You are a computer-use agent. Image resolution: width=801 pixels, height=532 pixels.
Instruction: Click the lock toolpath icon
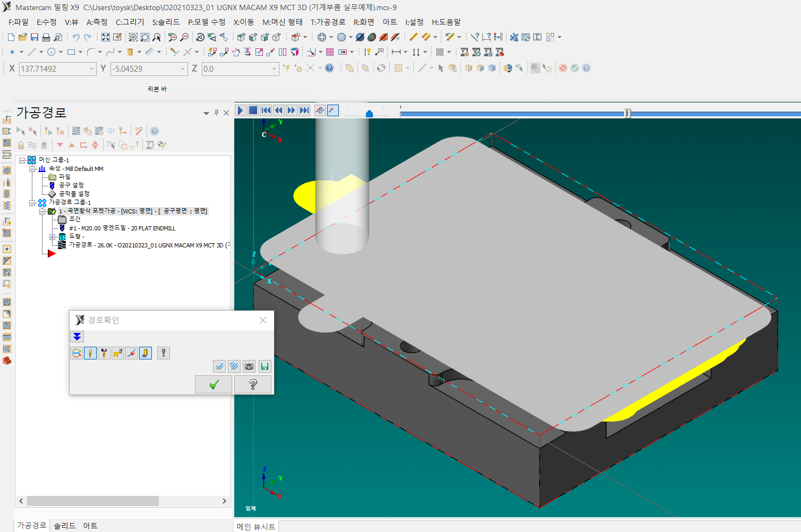21,145
